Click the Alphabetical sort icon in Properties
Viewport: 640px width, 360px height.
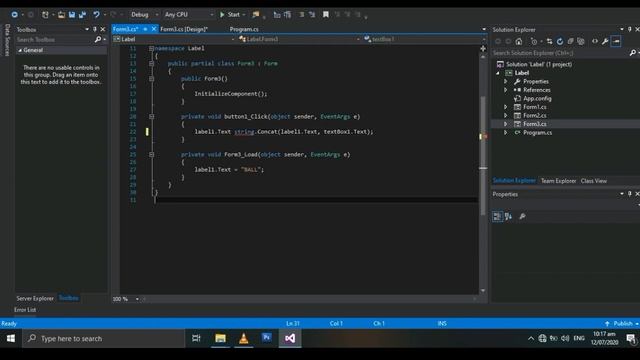508,217
